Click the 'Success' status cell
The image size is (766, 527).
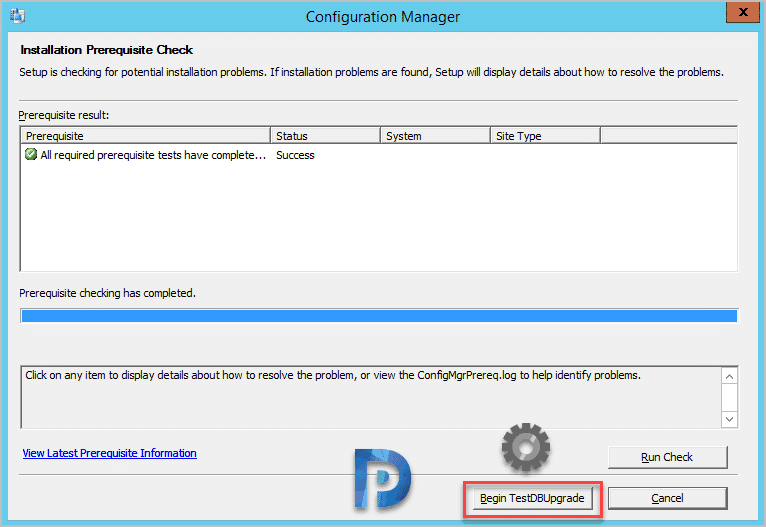(295, 155)
